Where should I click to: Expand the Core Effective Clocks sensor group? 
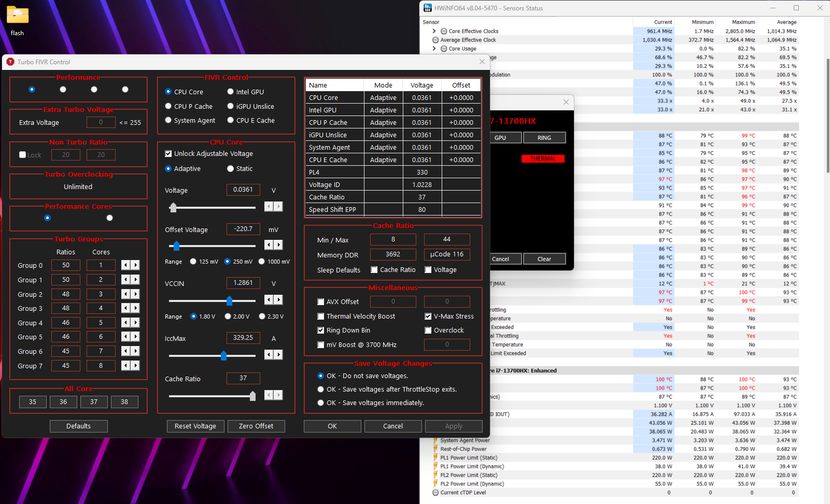434,31
